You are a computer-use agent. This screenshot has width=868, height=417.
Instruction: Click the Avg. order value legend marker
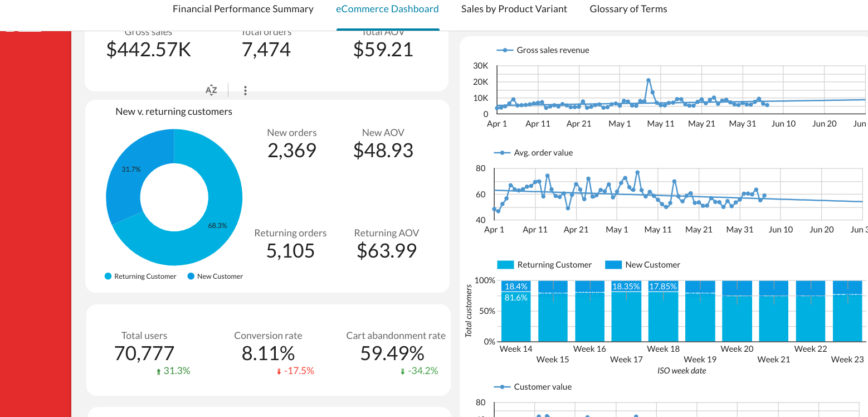pyautogui.click(x=502, y=153)
